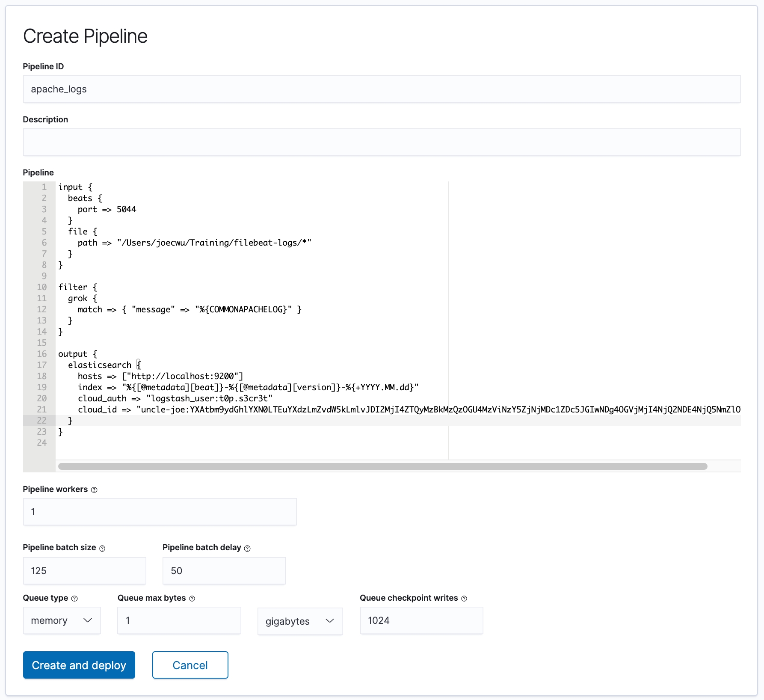Click help icon beside Queue checkpoint writes
The width and height of the screenshot is (764, 700).
coord(464,599)
